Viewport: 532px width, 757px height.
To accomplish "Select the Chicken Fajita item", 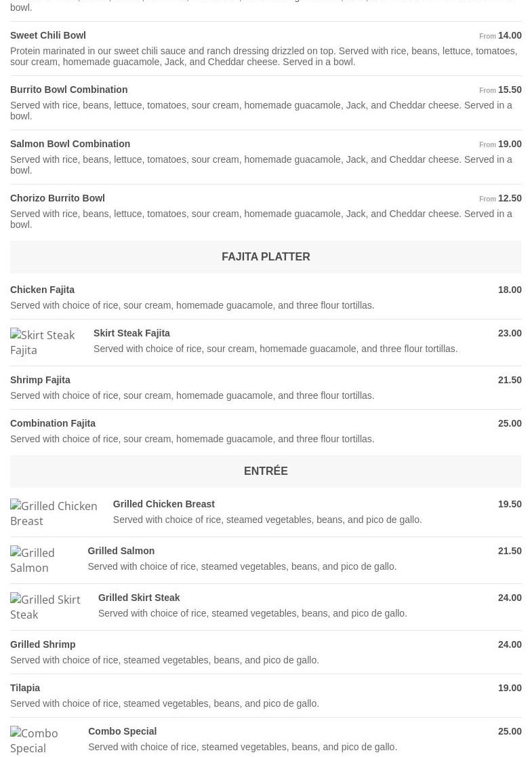I will [x=42, y=290].
